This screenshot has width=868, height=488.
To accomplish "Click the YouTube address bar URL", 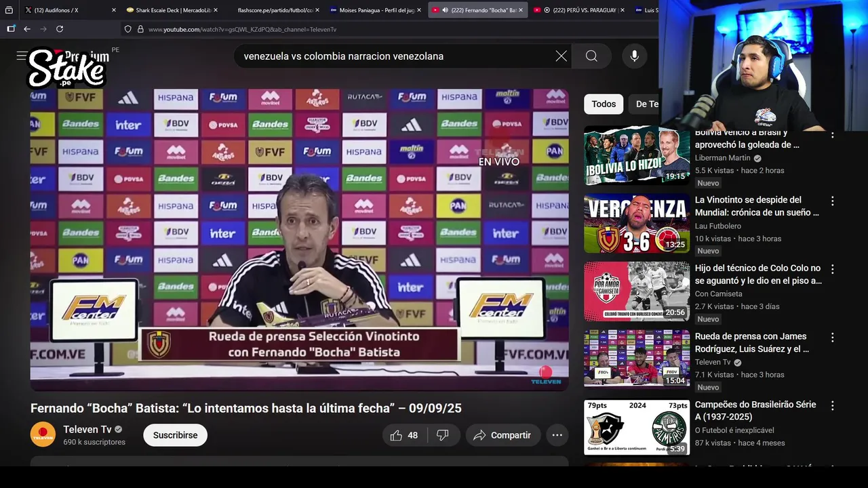I will 242,30.
